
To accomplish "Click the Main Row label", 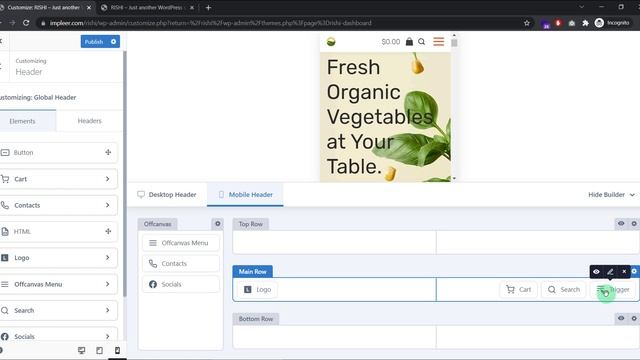I will pyautogui.click(x=253, y=271).
